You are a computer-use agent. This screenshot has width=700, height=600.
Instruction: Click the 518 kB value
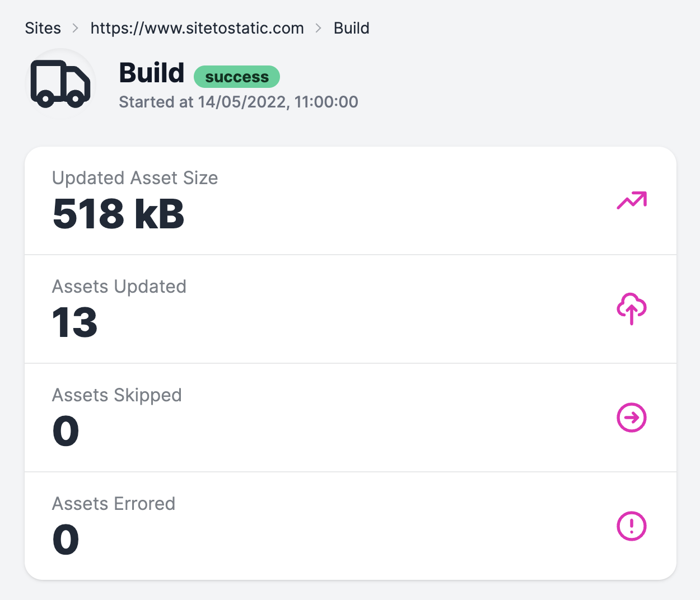[x=118, y=214]
